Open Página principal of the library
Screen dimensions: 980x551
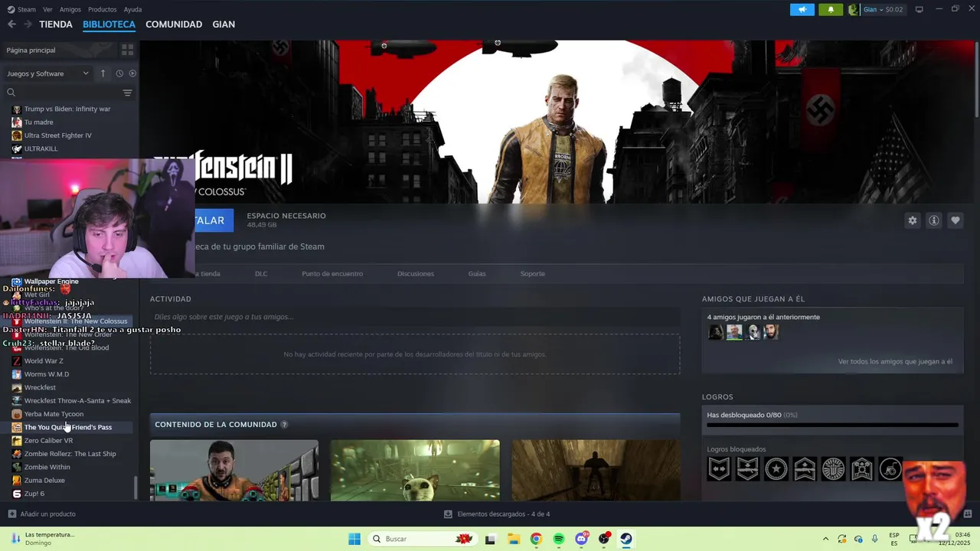31,50
